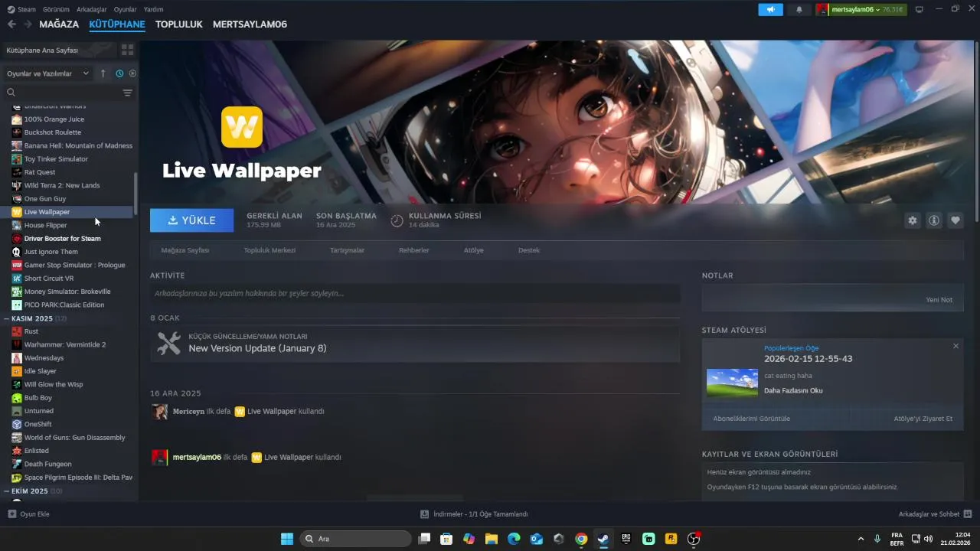Click Daha Fazlasını Oku link
The image size is (980, 551).
point(793,390)
